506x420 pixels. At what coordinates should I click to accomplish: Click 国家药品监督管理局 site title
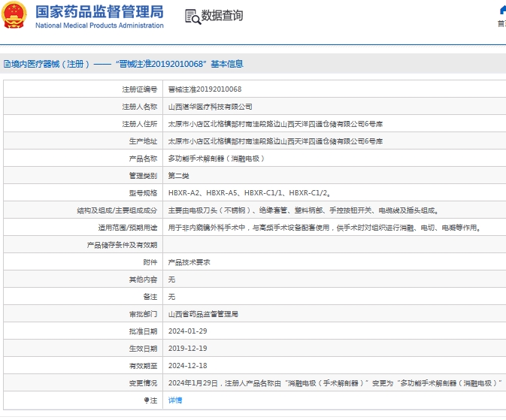[99, 12]
